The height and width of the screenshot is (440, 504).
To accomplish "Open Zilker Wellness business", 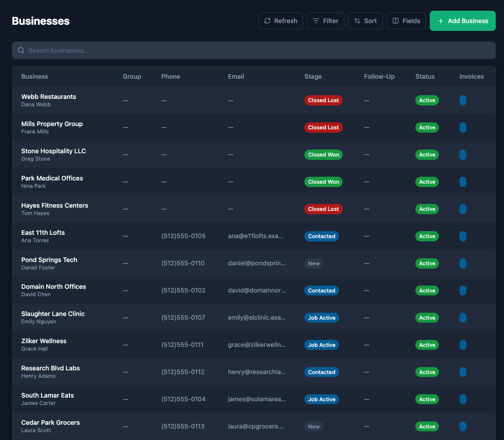I will (254, 345).
